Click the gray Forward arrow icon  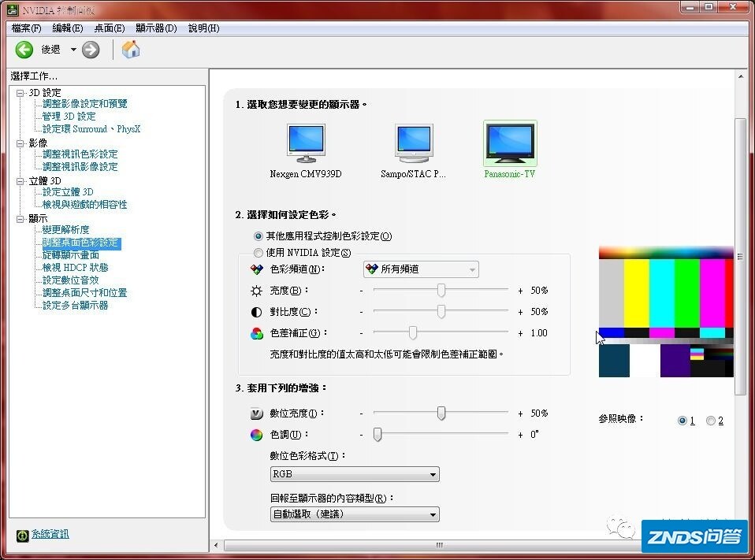tap(91, 50)
